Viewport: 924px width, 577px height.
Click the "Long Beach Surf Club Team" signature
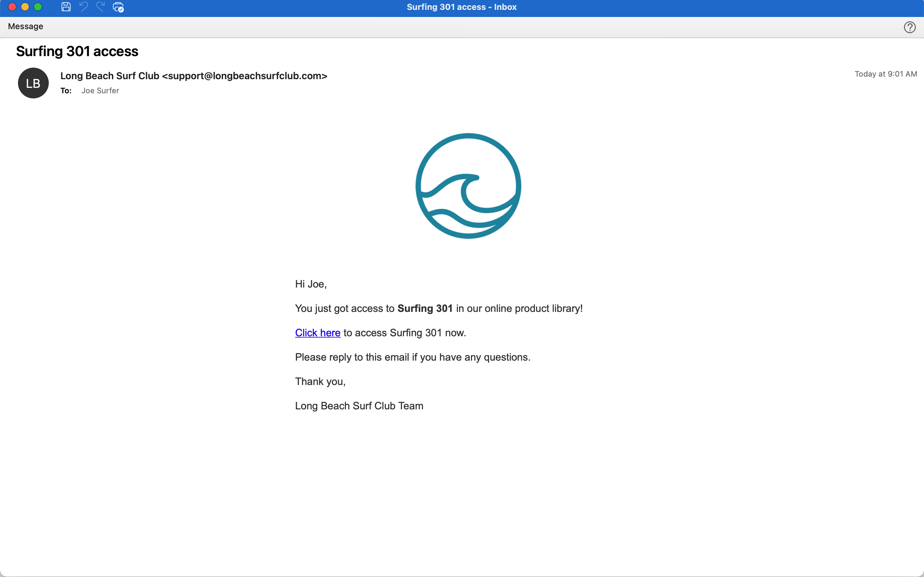[359, 406]
